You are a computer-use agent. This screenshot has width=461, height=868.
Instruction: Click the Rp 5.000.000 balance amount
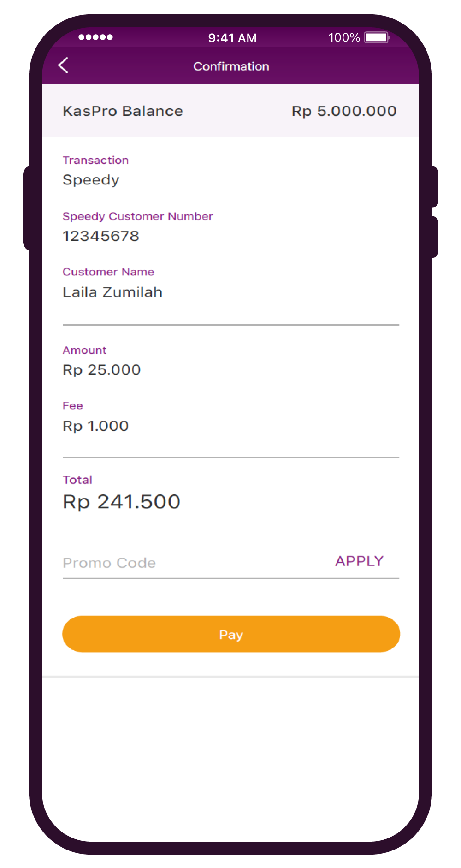coord(344,111)
